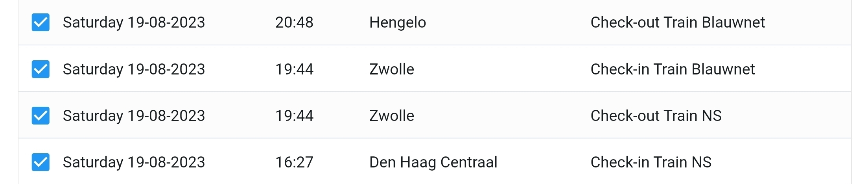Click the date in the Check-in Blauwnet row
The width and height of the screenshot is (868, 184).
coord(134,70)
